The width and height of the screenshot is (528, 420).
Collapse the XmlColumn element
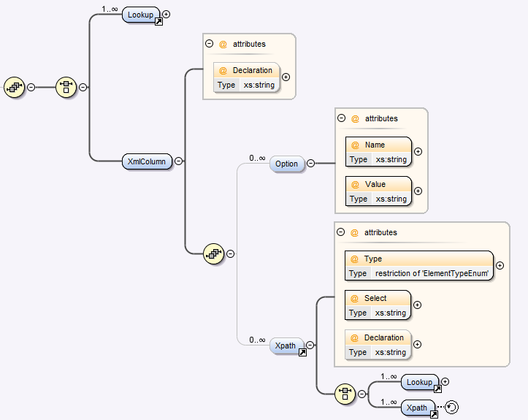point(179,161)
